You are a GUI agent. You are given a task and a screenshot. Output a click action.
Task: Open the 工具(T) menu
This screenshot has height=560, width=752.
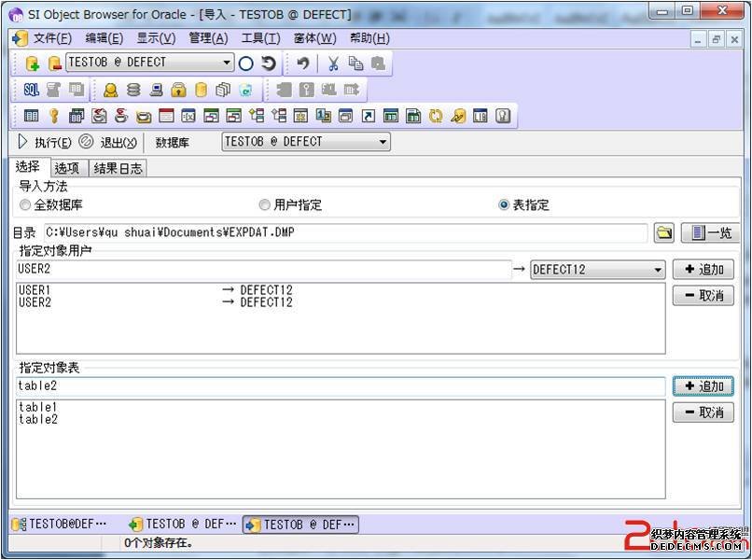click(x=260, y=38)
